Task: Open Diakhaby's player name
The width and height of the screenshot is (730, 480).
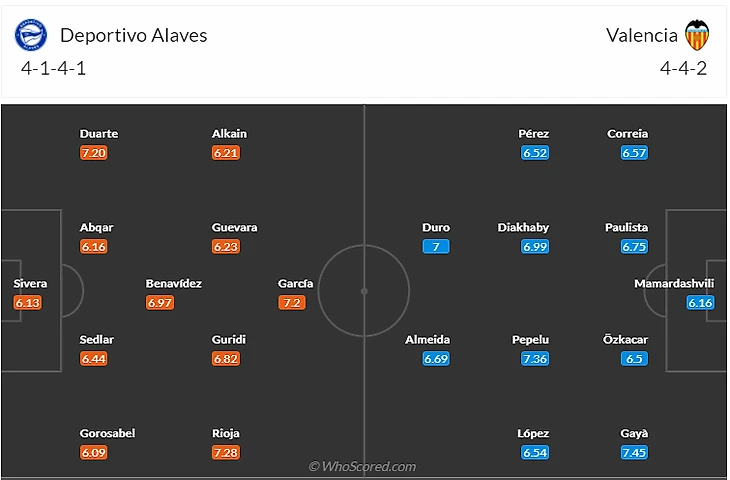Action: (523, 227)
